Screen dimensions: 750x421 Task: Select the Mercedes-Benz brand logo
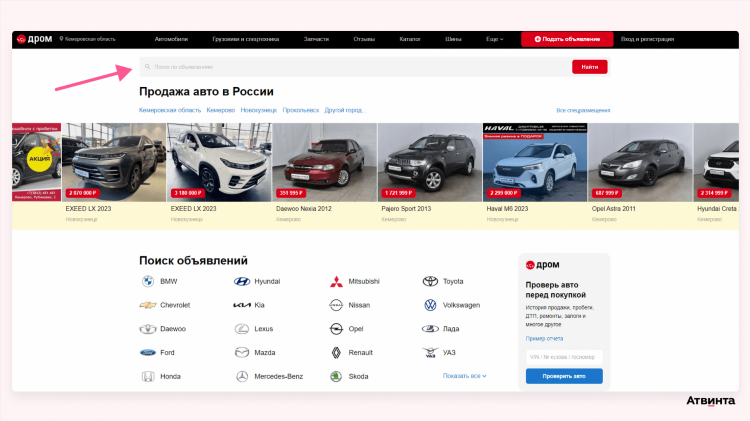pos(242,377)
